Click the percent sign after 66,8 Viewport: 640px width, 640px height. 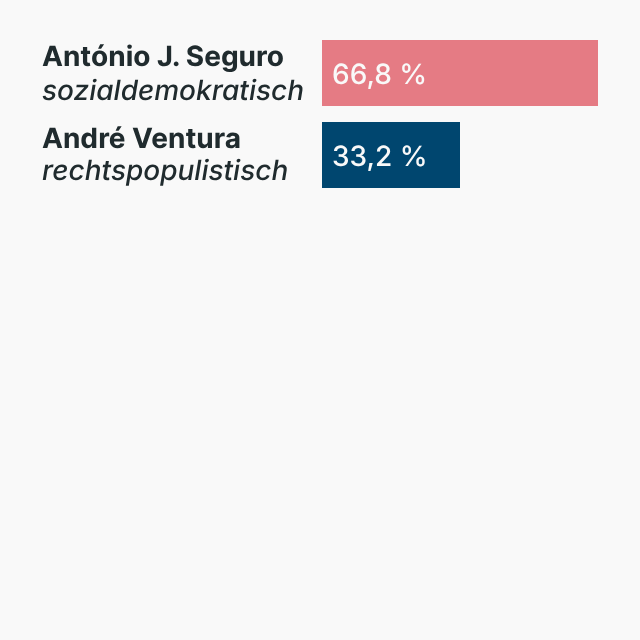414,74
